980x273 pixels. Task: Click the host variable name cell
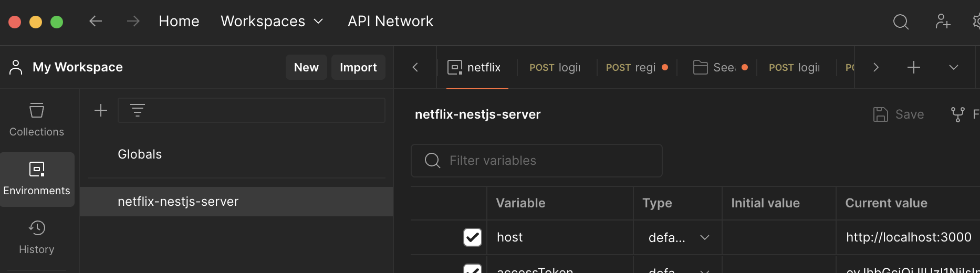(x=560, y=237)
